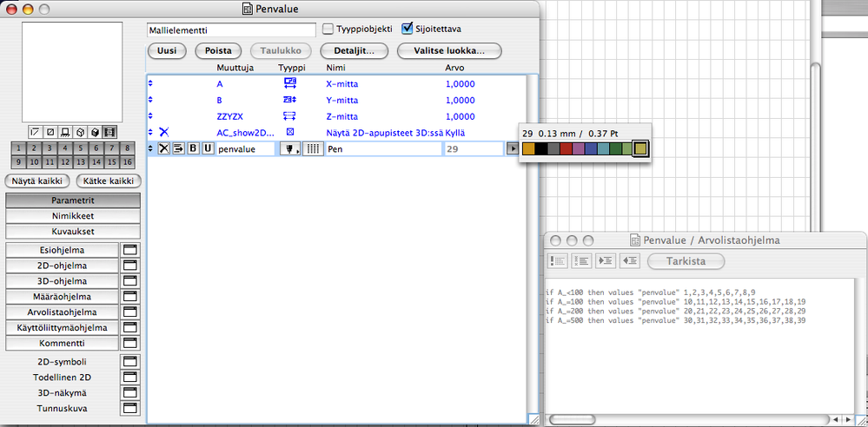Viewport: 868px width, 427px height.
Task: Toggle the bold B button in penvalue row
Action: point(193,148)
